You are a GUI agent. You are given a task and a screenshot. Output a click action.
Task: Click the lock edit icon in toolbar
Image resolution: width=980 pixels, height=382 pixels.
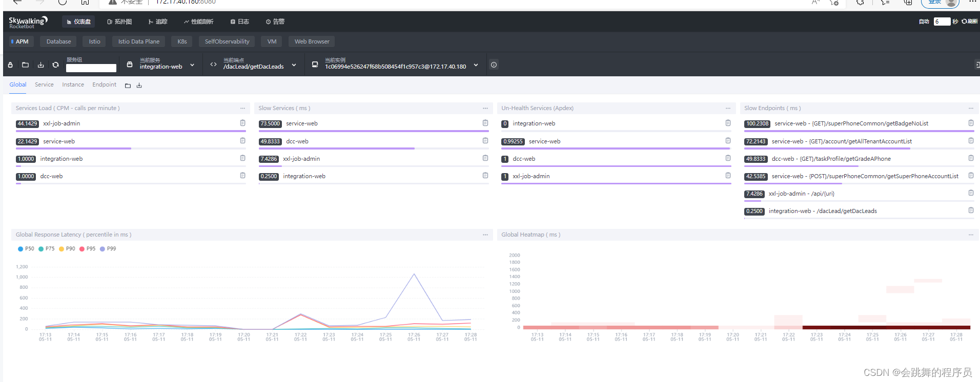click(10, 65)
